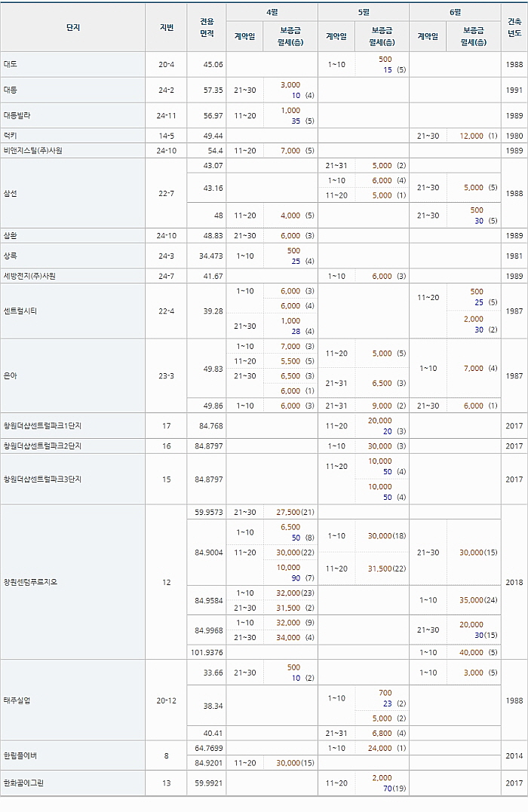Select the 한림풀에버 complex name cell

pyautogui.click(x=73, y=755)
